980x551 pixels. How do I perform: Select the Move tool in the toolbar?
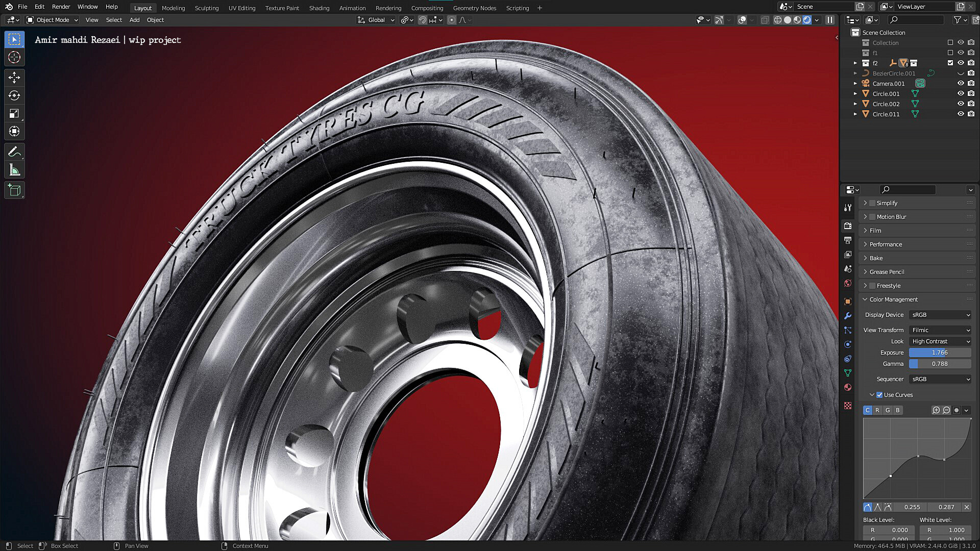(14, 78)
